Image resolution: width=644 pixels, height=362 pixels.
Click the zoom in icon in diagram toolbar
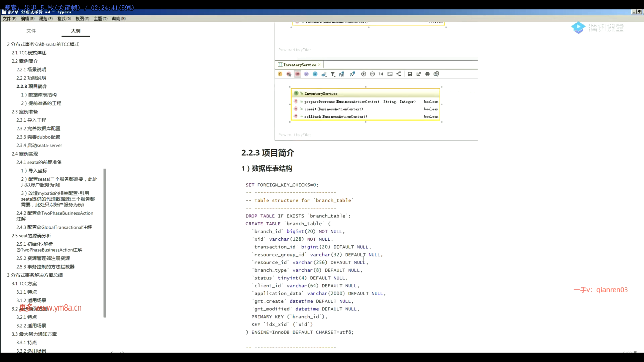[364, 74]
